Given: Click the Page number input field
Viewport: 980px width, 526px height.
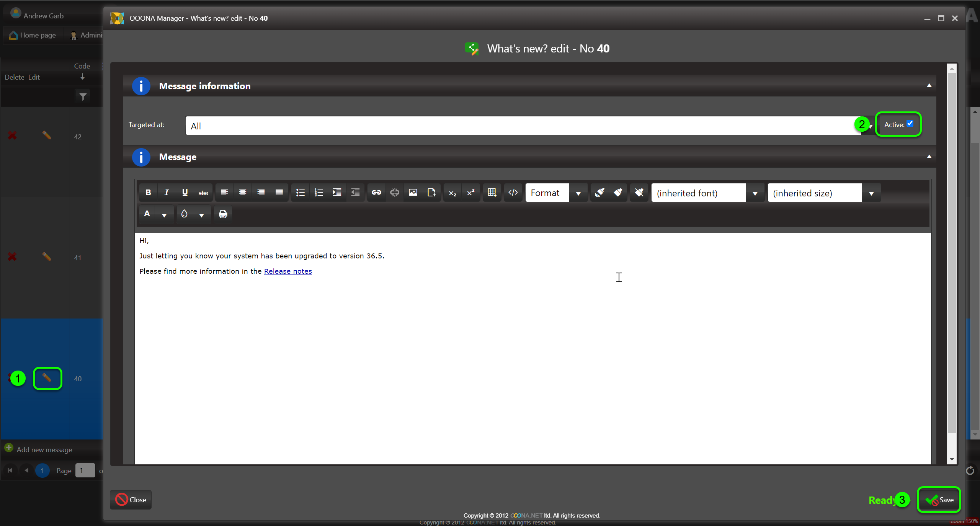Looking at the screenshot, I should point(85,470).
